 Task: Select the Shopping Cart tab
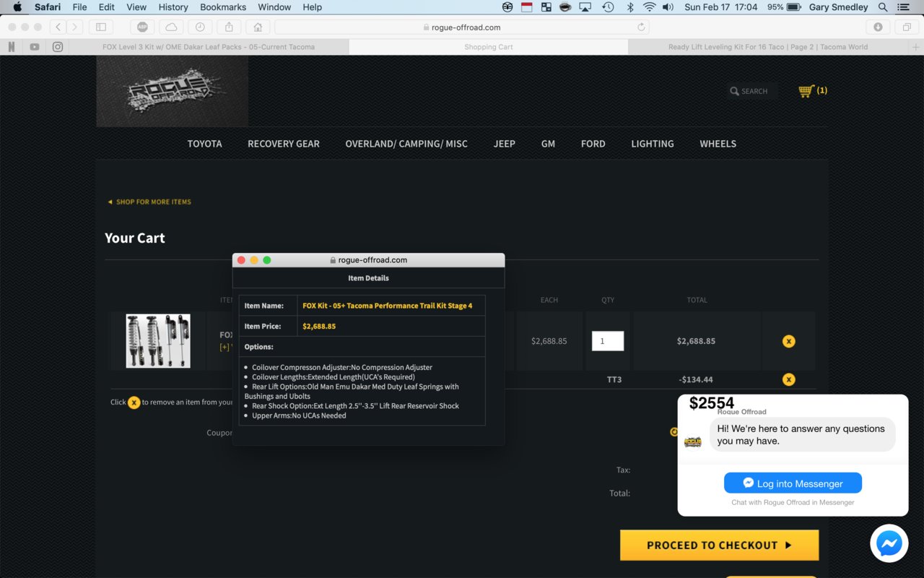pos(489,47)
